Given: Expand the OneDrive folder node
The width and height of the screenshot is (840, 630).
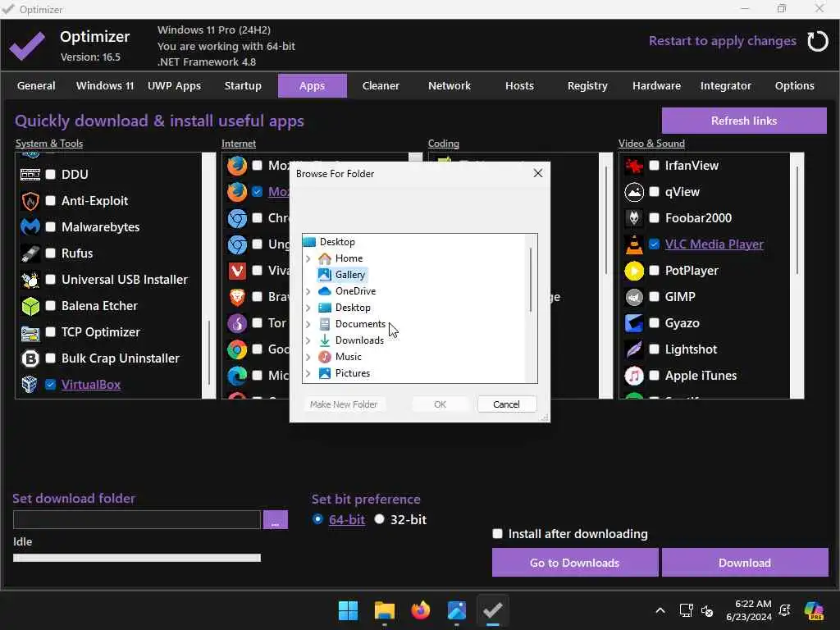Looking at the screenshot, I should (x=308, y=291).
